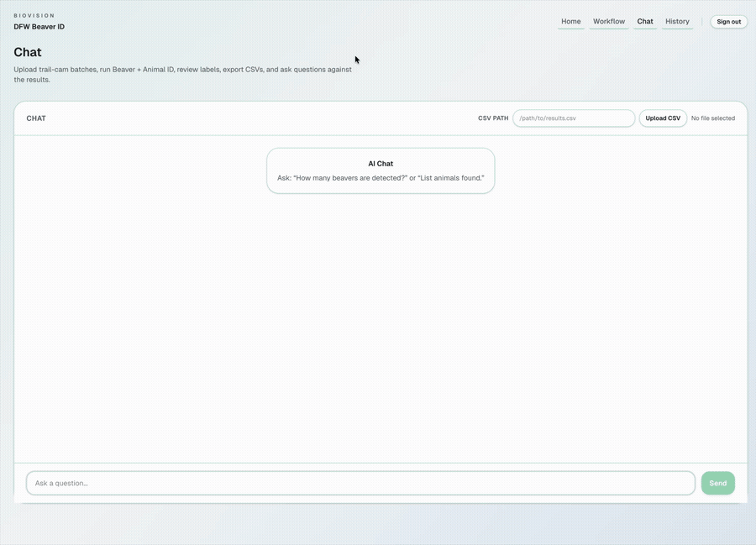Click the DFW Beaver ID logo
756x545 pixels.
tap(39, 26)
